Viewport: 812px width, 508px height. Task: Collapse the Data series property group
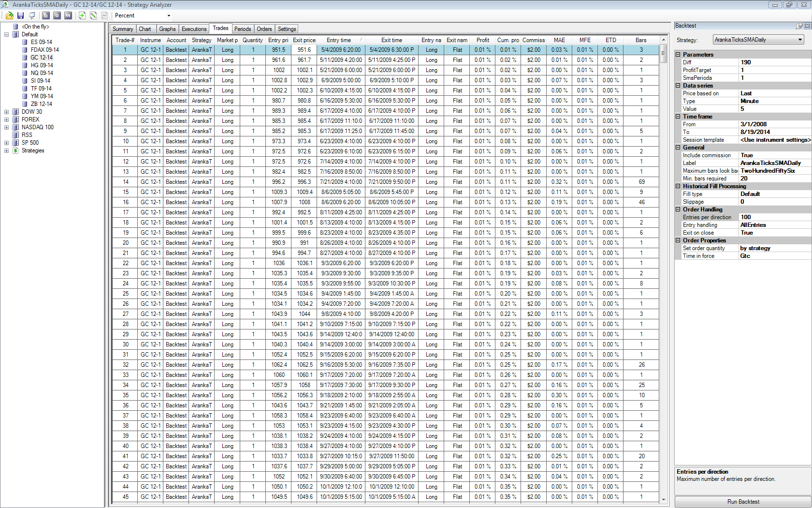coord(678,86)
